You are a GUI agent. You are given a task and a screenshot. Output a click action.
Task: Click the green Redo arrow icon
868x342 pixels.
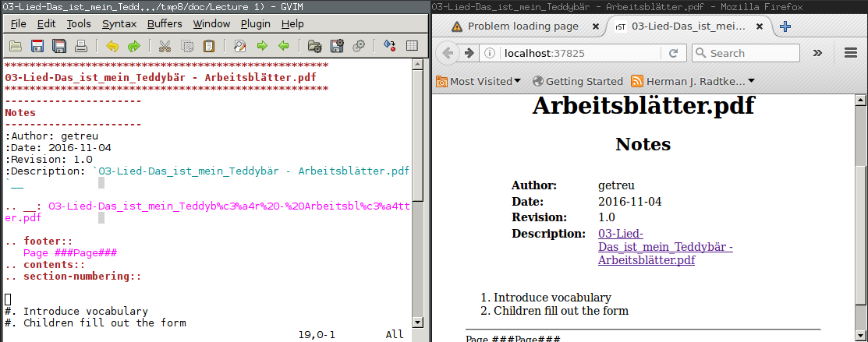133,46
